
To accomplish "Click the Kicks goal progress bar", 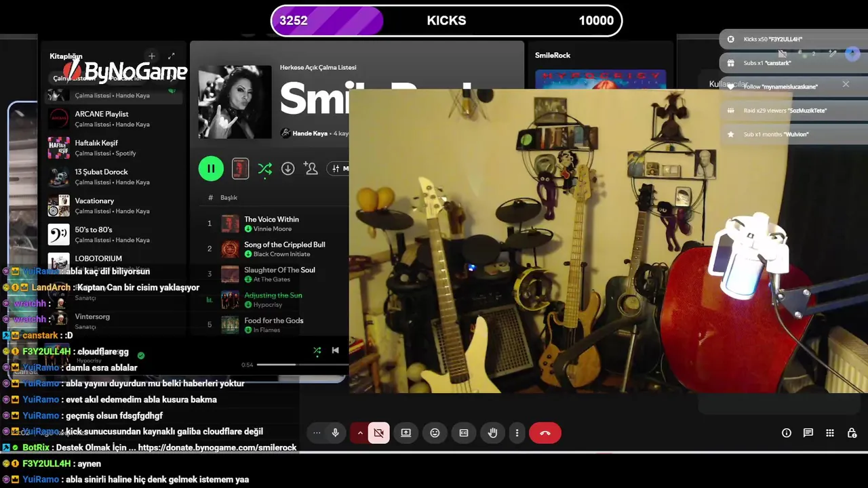I will tap(446, 20).
